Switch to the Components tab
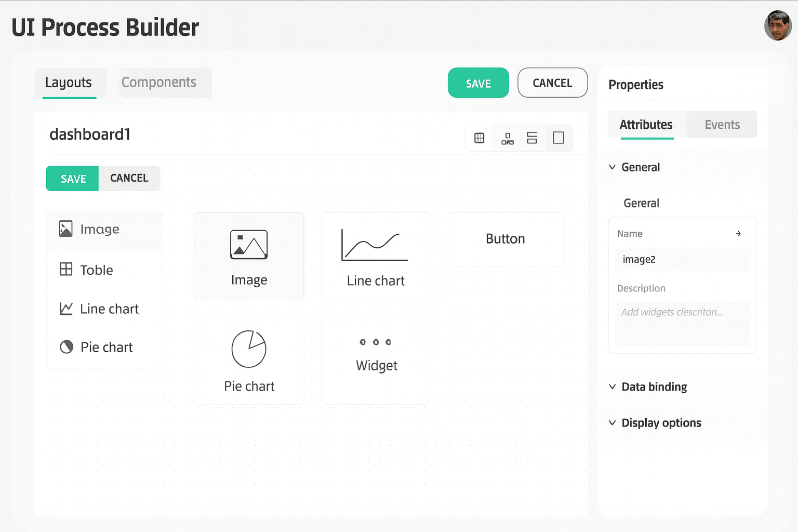 (159, 83)
